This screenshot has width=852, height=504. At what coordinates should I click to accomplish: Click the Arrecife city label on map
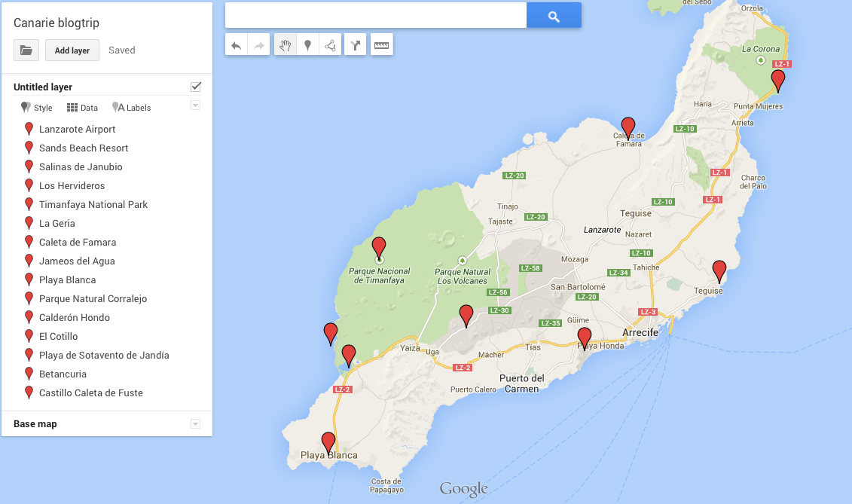click(640, 332)
